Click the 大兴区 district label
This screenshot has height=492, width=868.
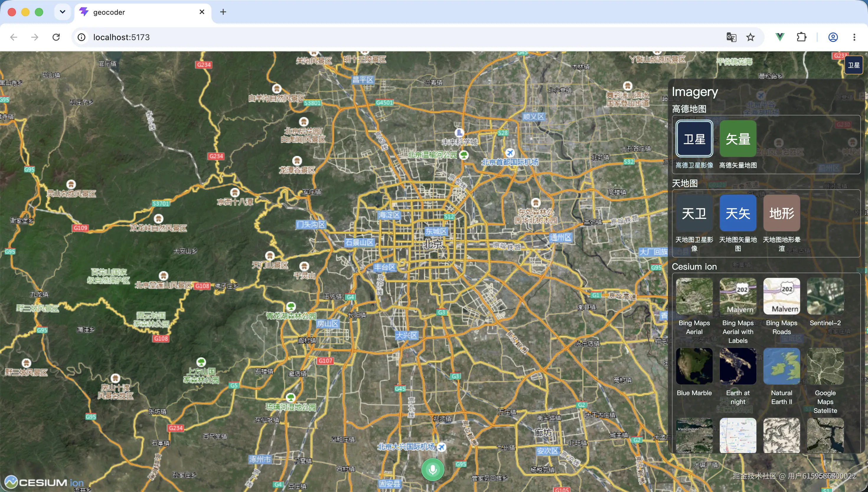pyautogui.click(x=407, y=335)
